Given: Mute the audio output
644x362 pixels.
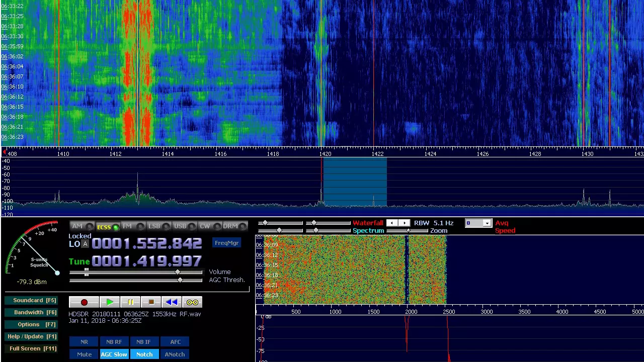Looking at the screenshot, I should [x=84, y=354].
